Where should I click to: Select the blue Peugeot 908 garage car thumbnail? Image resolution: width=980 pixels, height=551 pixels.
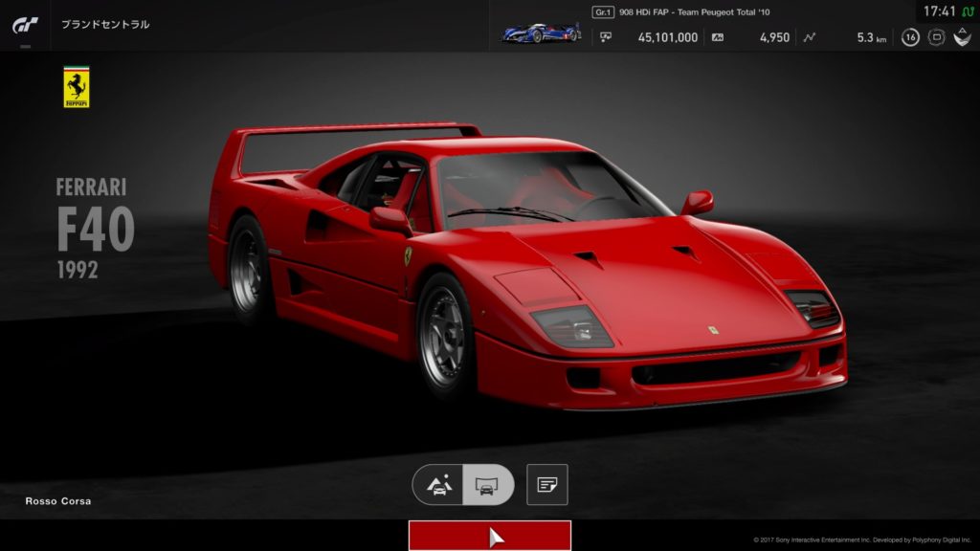tap(542, 32)
